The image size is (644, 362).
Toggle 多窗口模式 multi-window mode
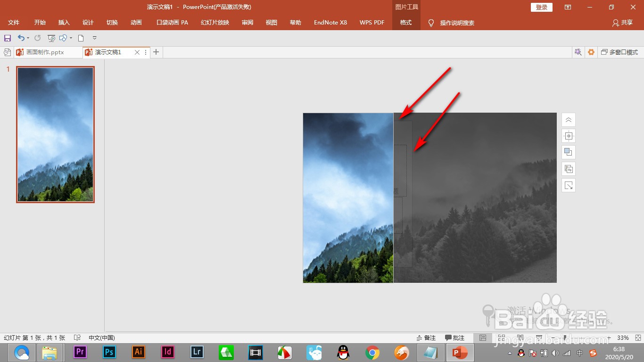pos(619,52)
